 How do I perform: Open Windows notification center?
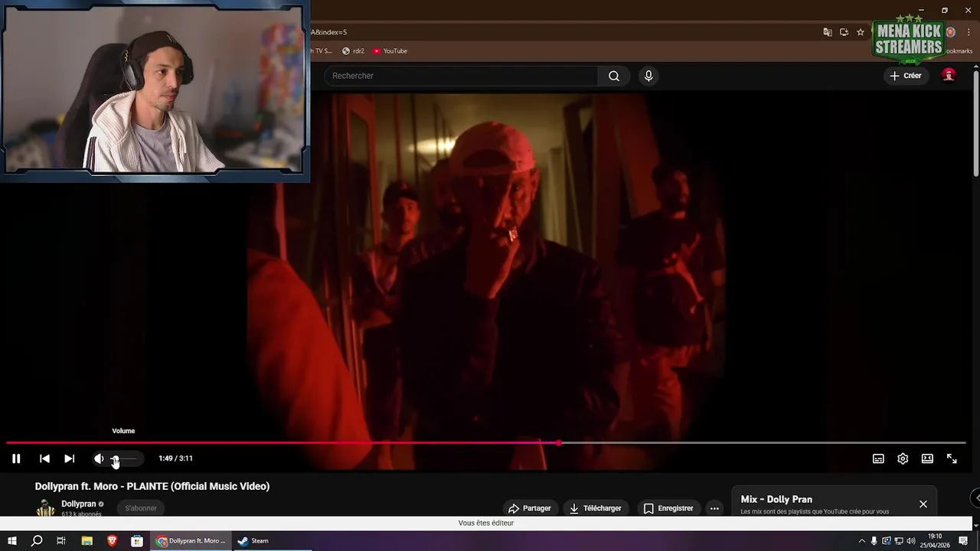[x=964, y=541]
